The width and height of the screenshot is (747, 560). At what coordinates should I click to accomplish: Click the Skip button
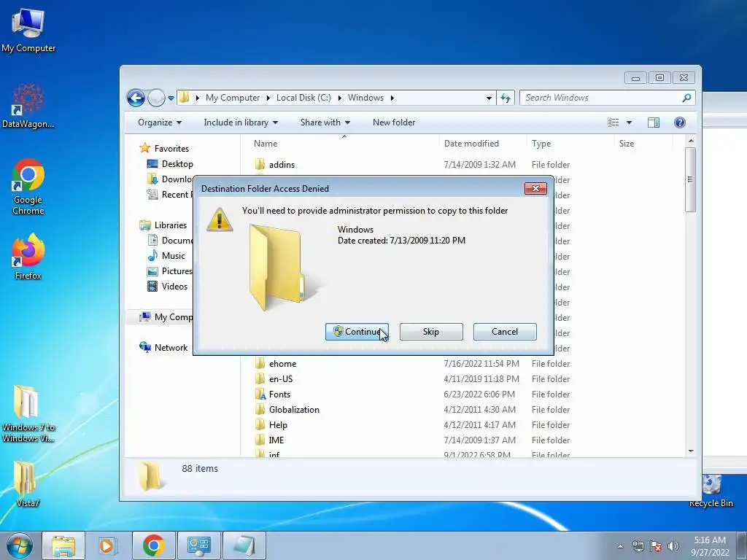[430, 332]
